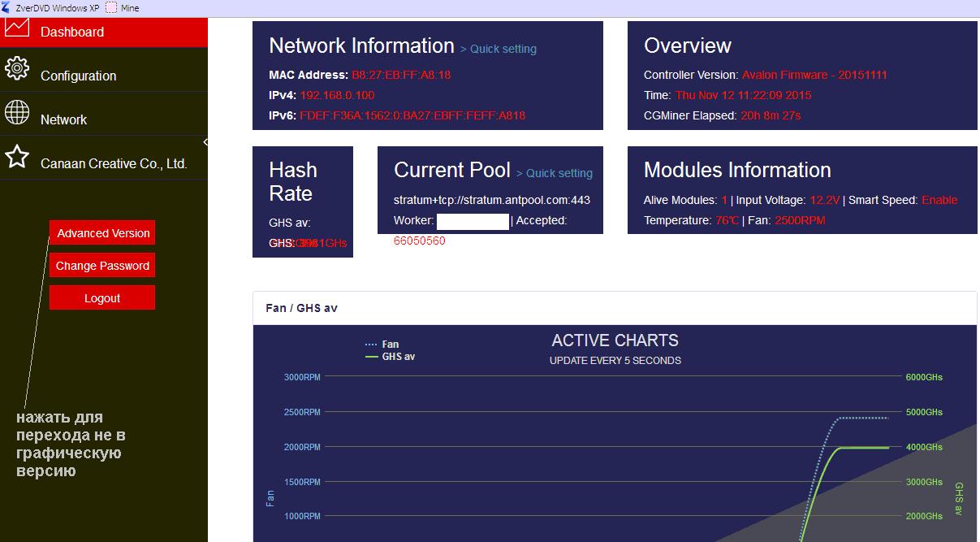Log out using the Logout button
The image size is (980, 542).
102,298
